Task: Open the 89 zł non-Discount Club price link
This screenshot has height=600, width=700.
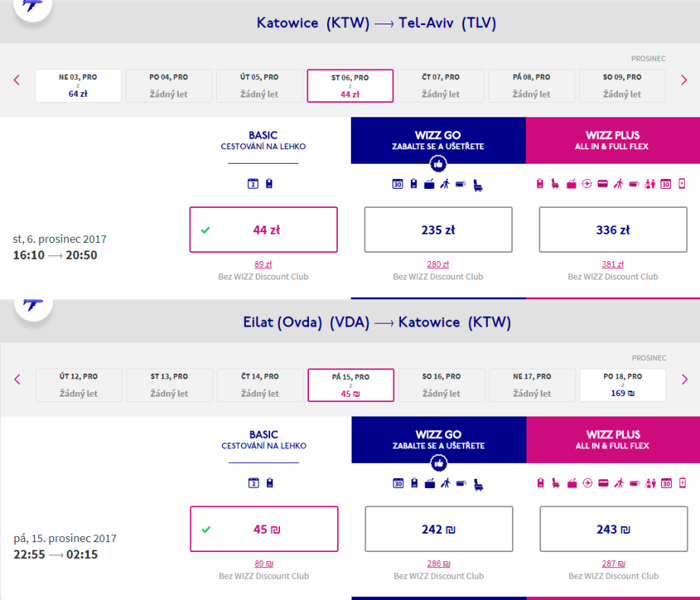Action: [x=263, y=264]
